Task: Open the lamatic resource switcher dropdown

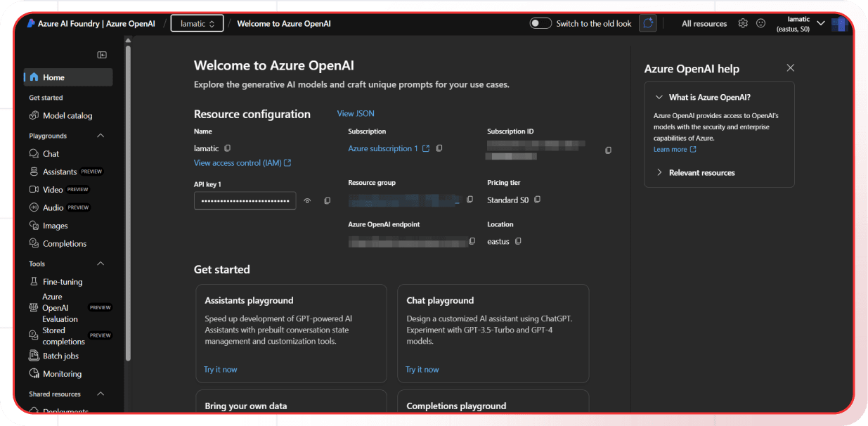Action: pyautogui.click(x=197, y=22)
